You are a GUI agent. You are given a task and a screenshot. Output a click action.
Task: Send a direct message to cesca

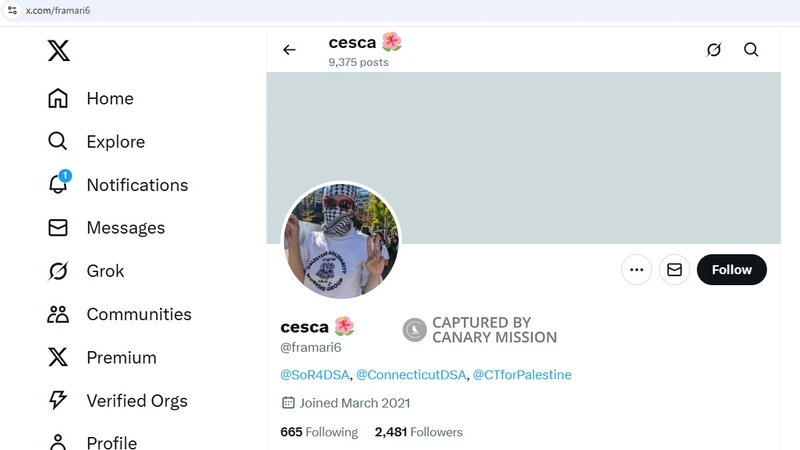tap(674, 270)
